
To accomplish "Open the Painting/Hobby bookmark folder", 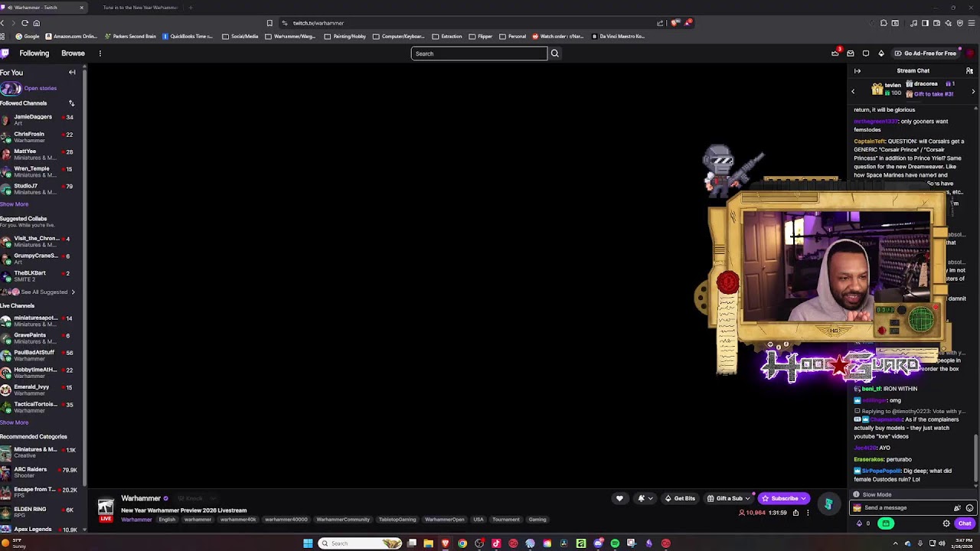I will point(345,36).
